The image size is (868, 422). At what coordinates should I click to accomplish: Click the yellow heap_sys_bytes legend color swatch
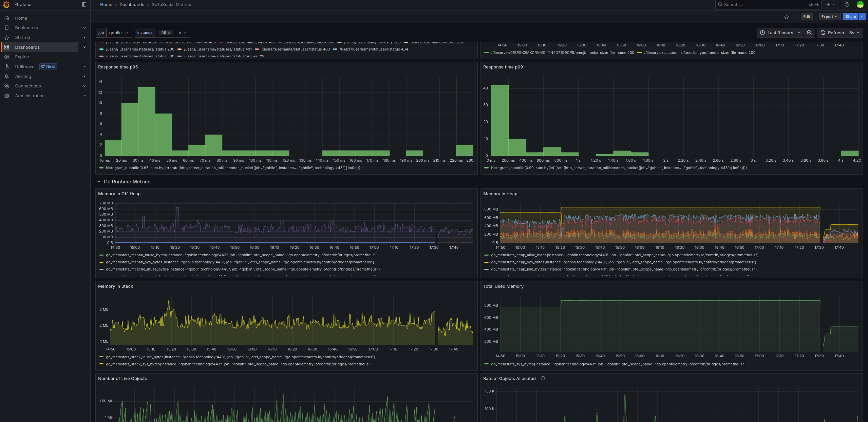coord(486,262)
